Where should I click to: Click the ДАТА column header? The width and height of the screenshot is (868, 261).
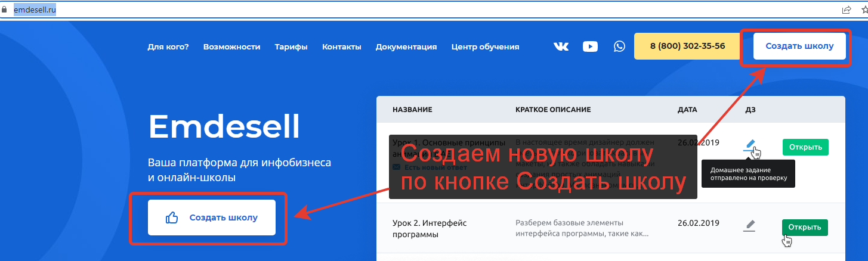pos(687,110)
